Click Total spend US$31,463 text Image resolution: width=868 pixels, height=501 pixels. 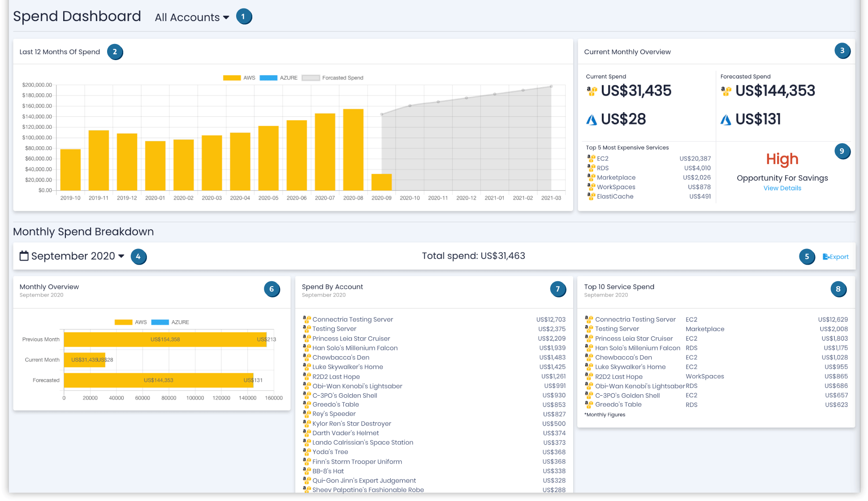(473, 256)
